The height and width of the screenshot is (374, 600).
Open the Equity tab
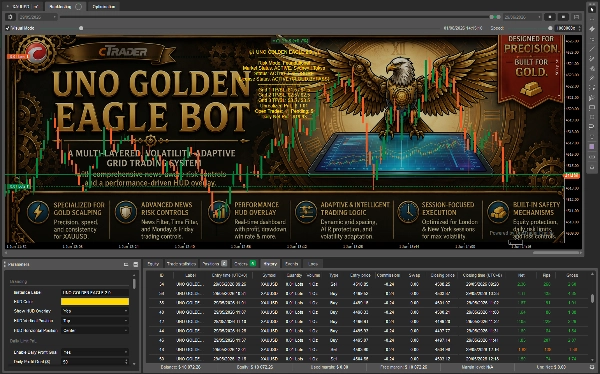(153, 264)
